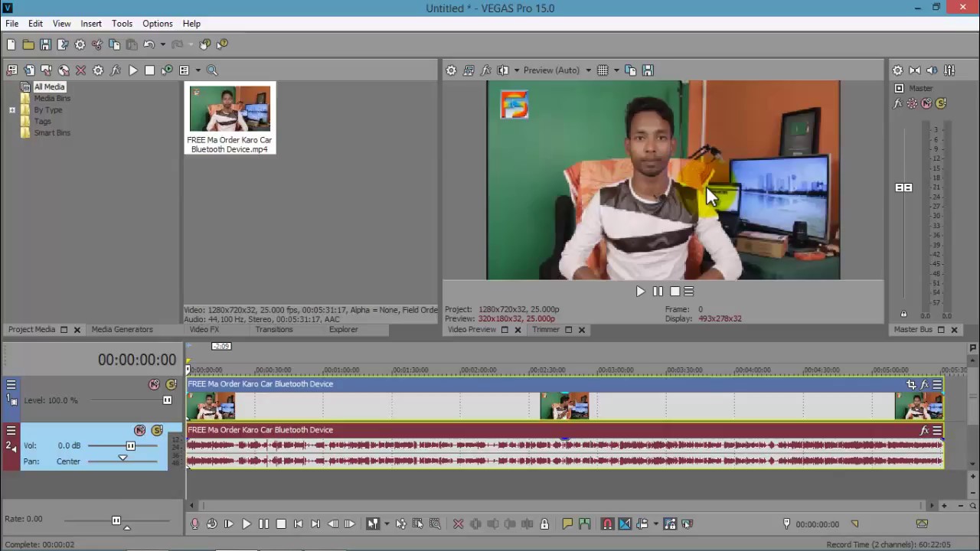Open the Event Pan/Crop icon on video event
The height and width of the screenshot is (551, 980).
pyautogui.click(x=911, y=385)
